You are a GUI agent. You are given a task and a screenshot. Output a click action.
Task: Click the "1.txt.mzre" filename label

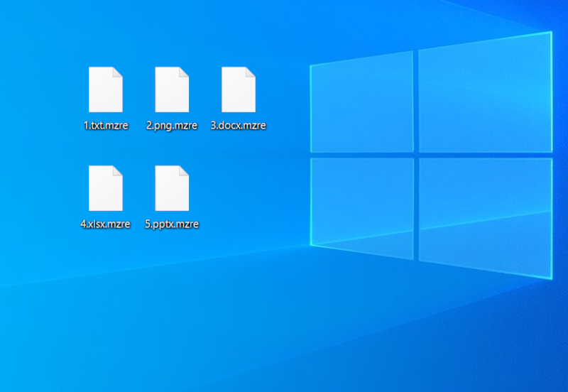106,126
